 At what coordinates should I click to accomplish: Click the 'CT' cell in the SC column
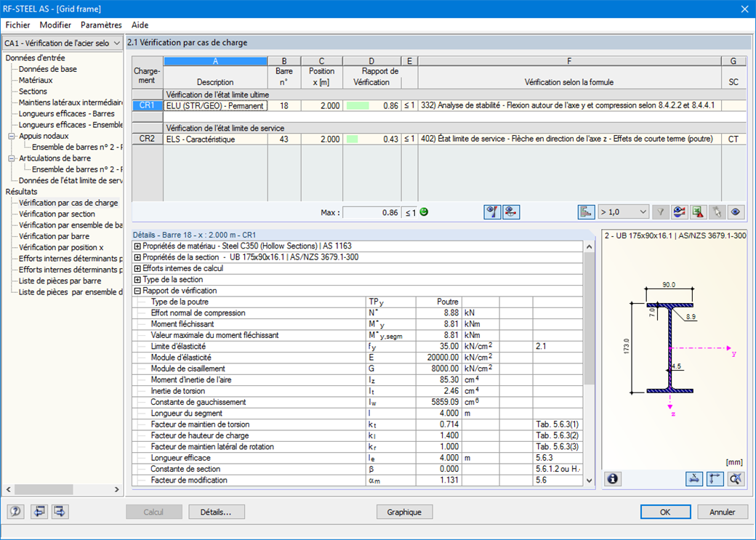click(x=733, y=139)
